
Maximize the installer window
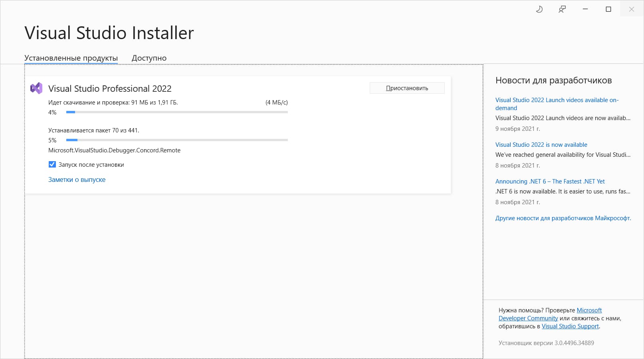coord(608,9)
